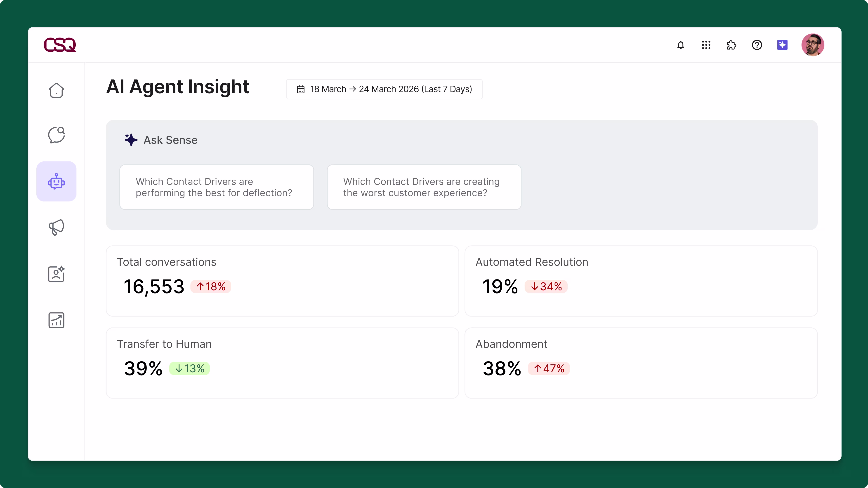
Task: Ask which Contact Drivers perform best for deflection
Action: [x=217, y=187]
